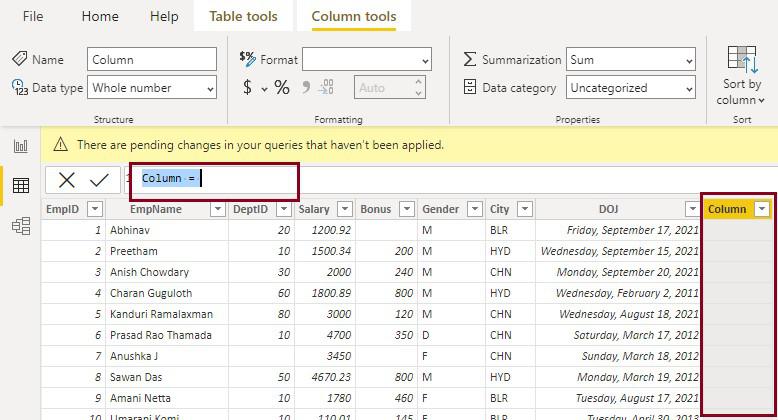Open the File menu
The image size is (778, 420).
[x=33, y=16]
